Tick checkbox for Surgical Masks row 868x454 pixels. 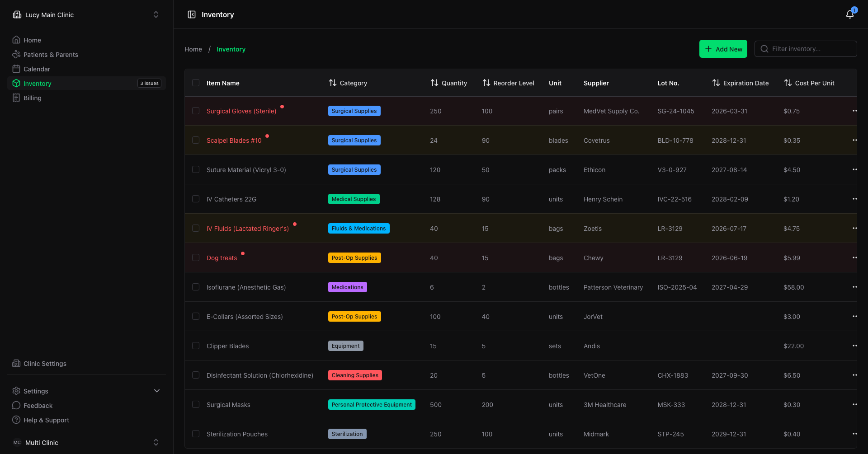coord(196,404)
